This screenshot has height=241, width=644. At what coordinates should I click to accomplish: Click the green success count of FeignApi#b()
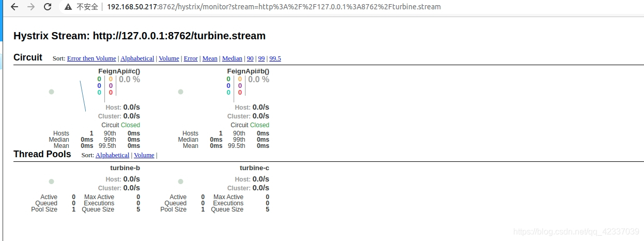coord(228,79)
